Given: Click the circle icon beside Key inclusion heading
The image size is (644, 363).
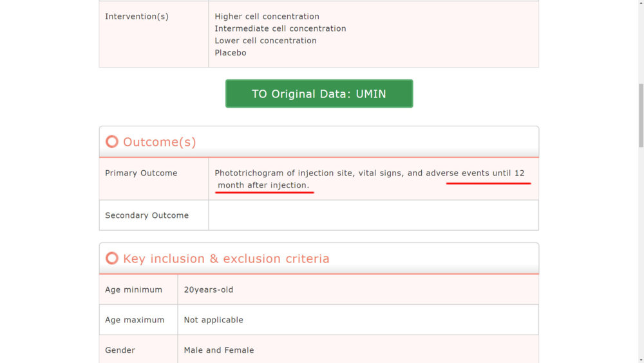Looking at the screenshot, I should (112, 259).
